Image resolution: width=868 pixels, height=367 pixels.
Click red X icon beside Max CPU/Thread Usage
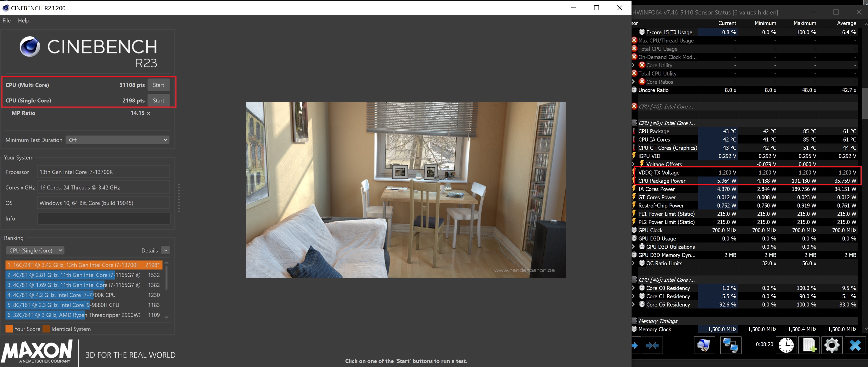tap(634, 40)
